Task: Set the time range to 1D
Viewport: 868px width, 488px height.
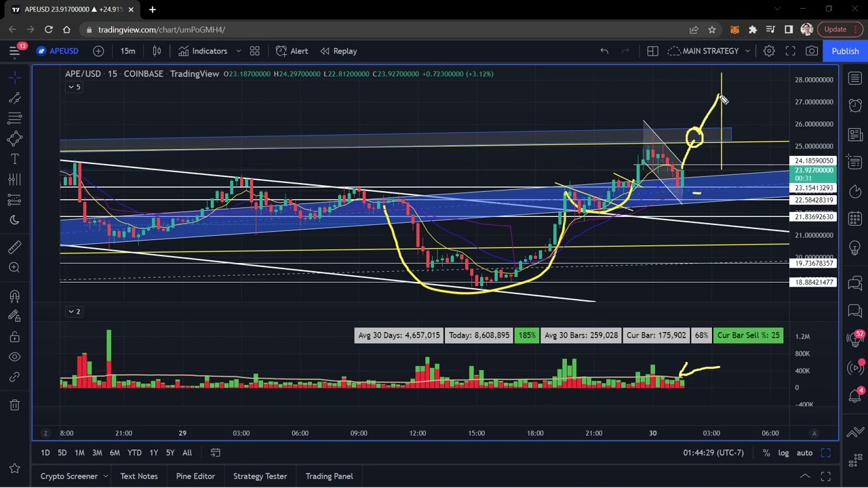Action: [45, 453]
